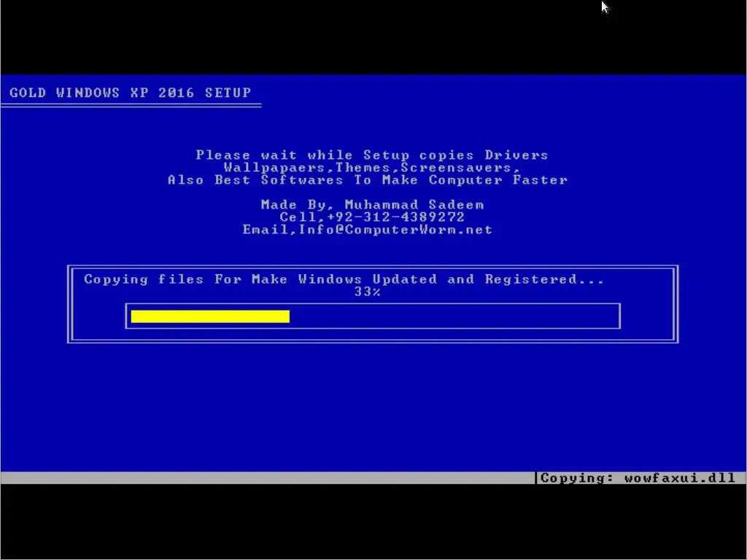Click the 'Email,Info@ComputerWorm.net' line
Screen dimensions: 747x560
[368, 230]
